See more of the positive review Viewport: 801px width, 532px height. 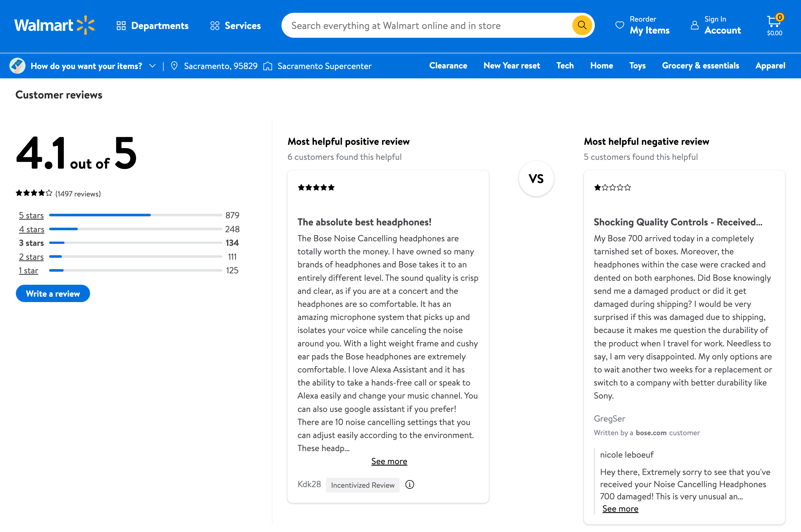[x=389, y=461]
